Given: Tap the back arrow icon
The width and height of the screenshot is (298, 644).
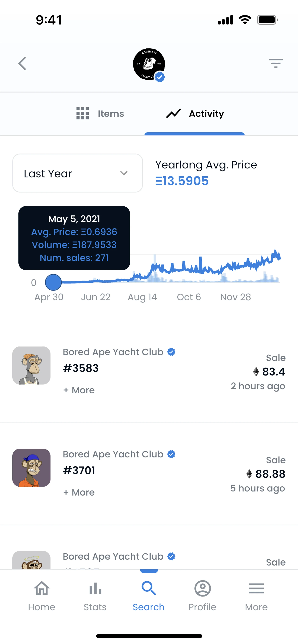Looking at the screenshot, I should pos(22,64).
